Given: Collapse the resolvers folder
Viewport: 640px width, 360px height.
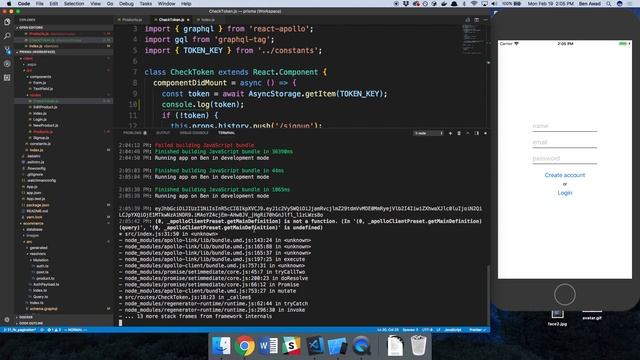Looking at the screenshot, I should 38,254.
